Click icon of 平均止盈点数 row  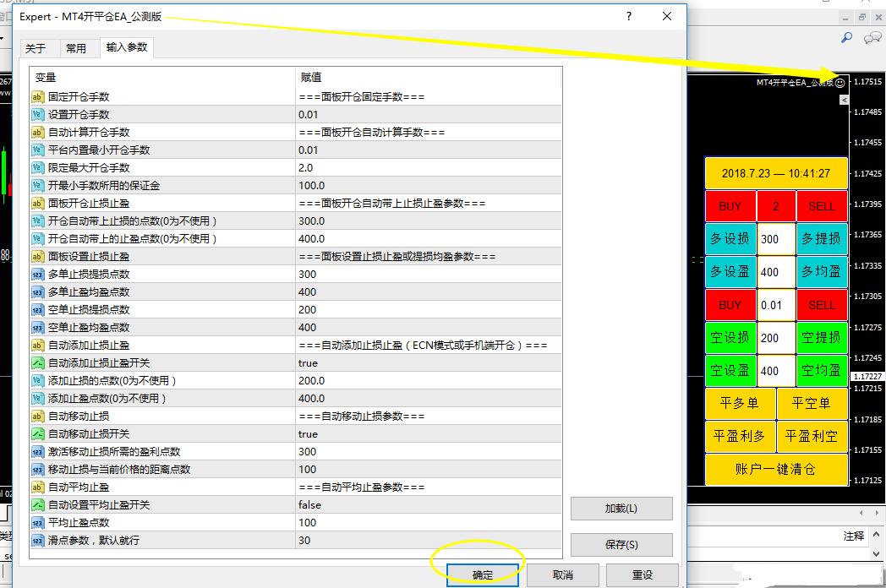(x=38, y=522)
